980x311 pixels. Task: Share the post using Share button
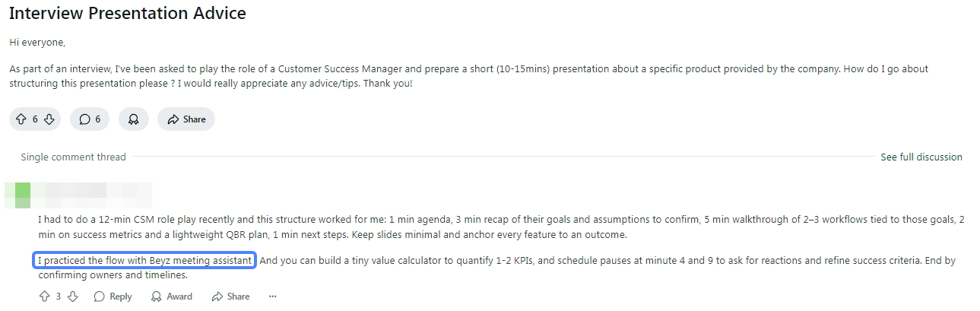point(186,119)
